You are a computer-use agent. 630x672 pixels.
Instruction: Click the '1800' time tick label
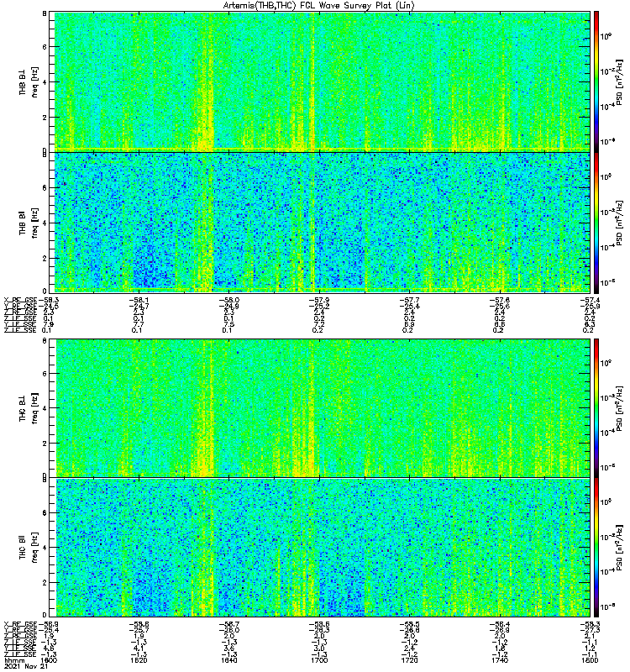590,660
